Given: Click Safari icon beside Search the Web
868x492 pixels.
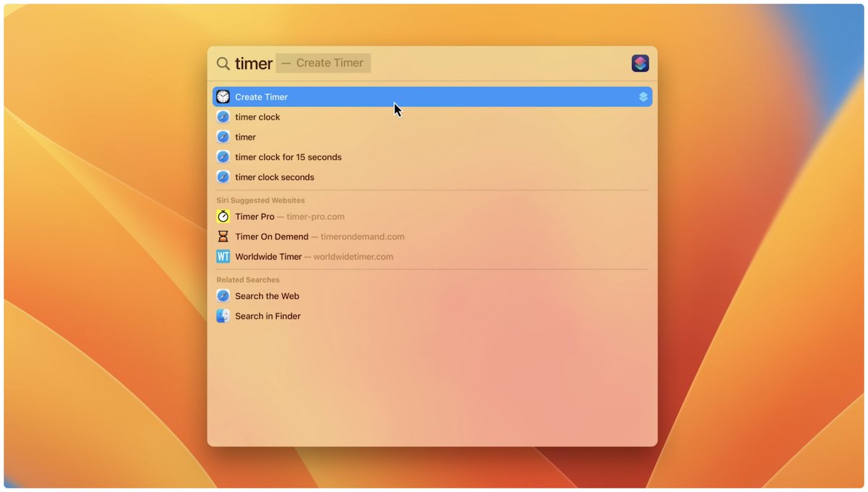Looking at the screenshot, I should (x=223, y=296).
